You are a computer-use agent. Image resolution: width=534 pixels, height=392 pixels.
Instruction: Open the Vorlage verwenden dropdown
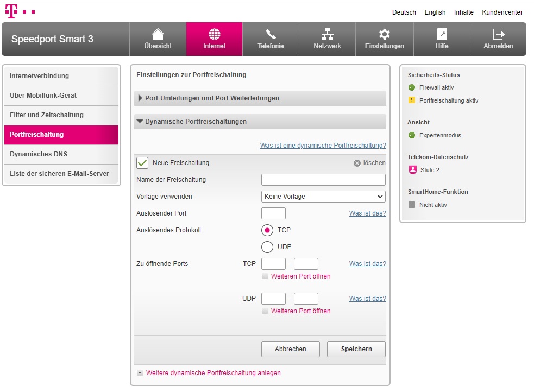(323, 197)
